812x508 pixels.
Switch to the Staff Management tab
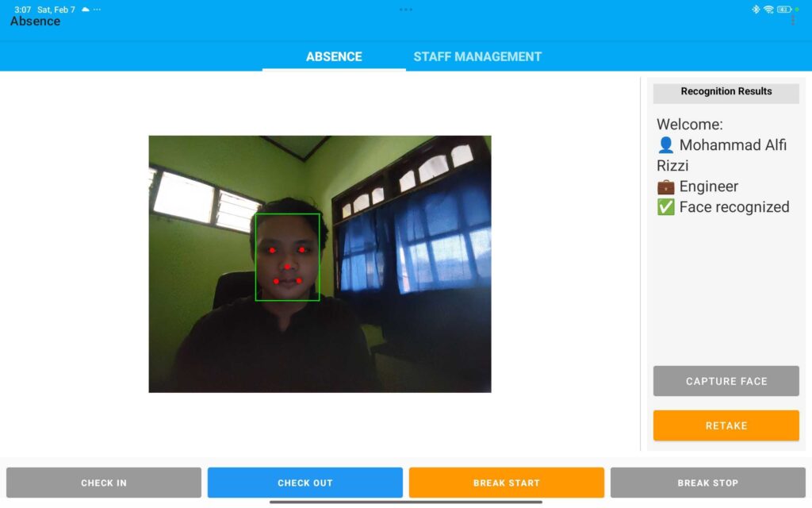click(x=477, y=56)
